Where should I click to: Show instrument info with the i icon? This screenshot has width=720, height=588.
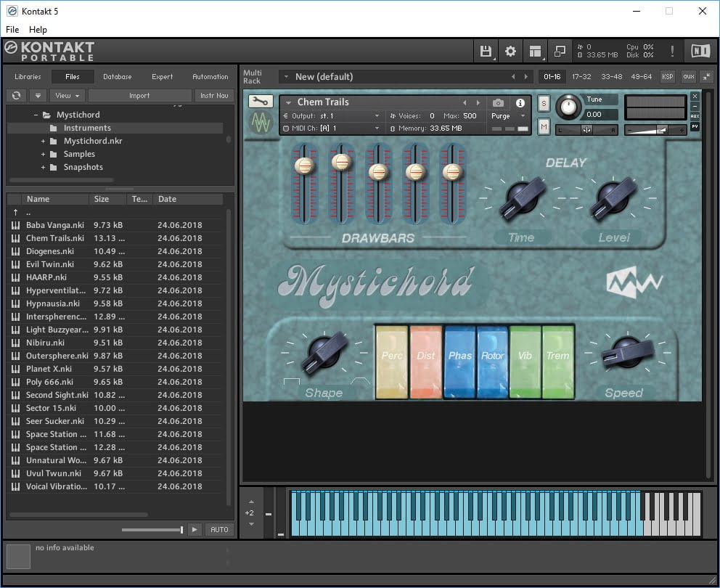pyautogui.click(x=520, y=103)
